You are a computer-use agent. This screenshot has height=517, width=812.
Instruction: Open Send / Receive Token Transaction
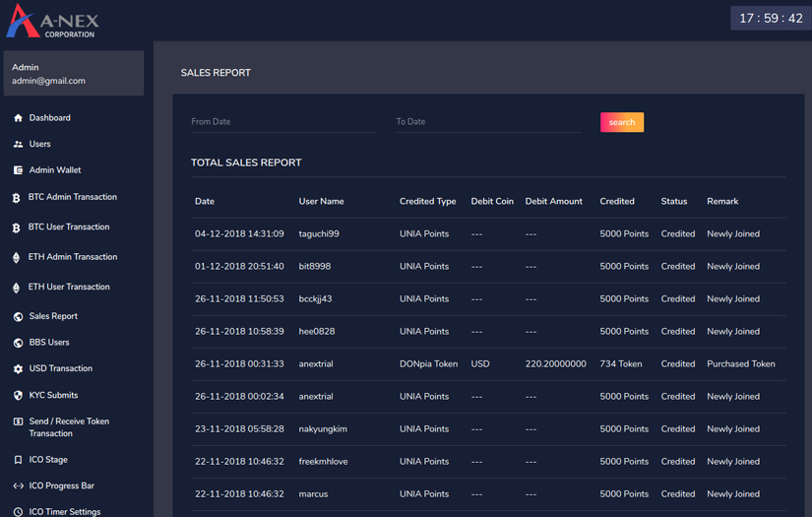(x=69, y=427)
